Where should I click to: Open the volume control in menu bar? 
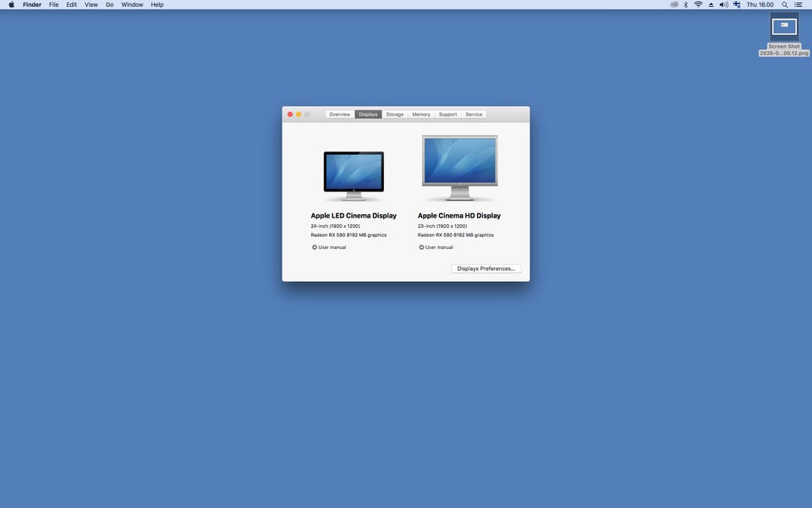[723, 5]
